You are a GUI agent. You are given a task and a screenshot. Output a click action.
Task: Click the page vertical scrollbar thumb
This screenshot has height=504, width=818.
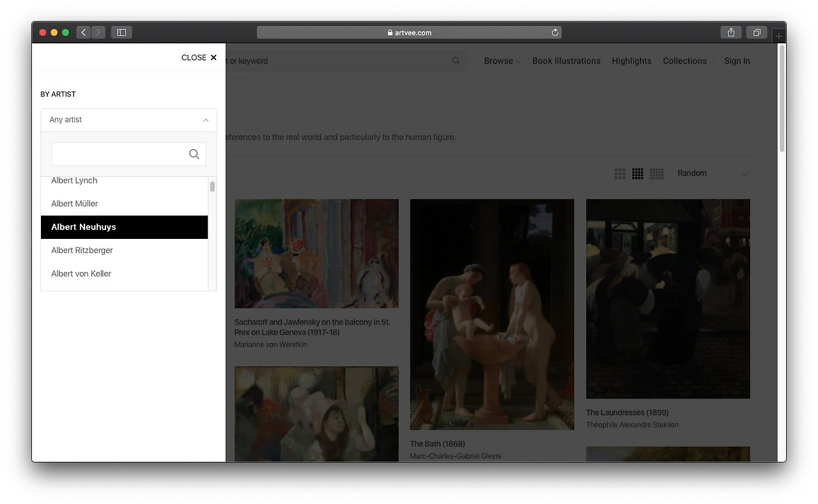[x=782, y=98]
